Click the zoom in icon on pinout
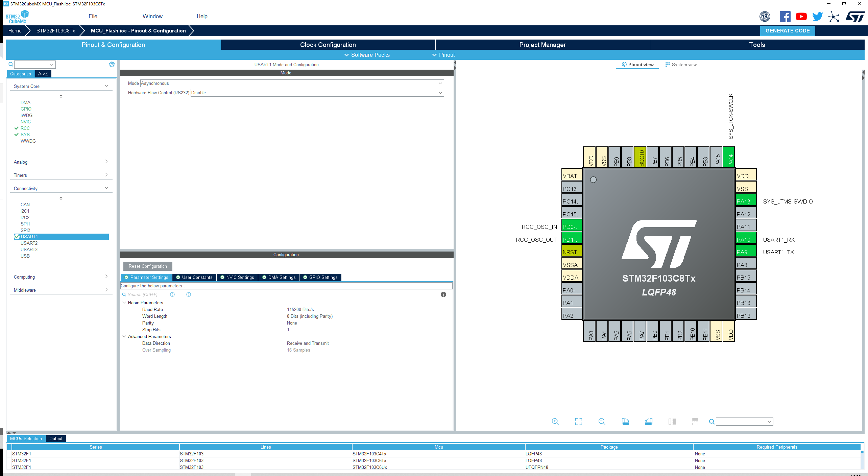 [556, 421]
